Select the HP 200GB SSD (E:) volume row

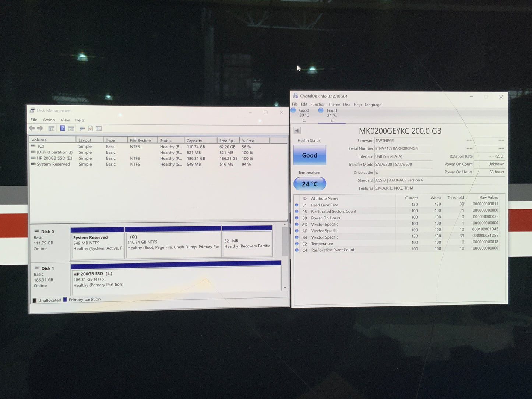(x=158, y=158)
